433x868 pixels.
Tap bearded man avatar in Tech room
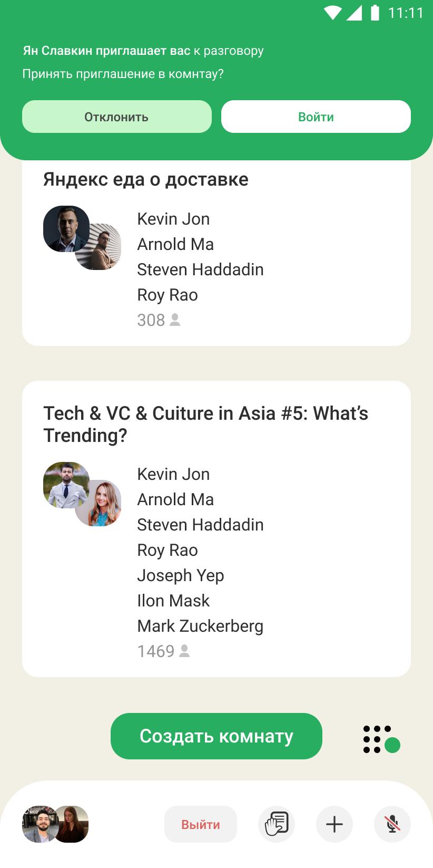point(66,485)
